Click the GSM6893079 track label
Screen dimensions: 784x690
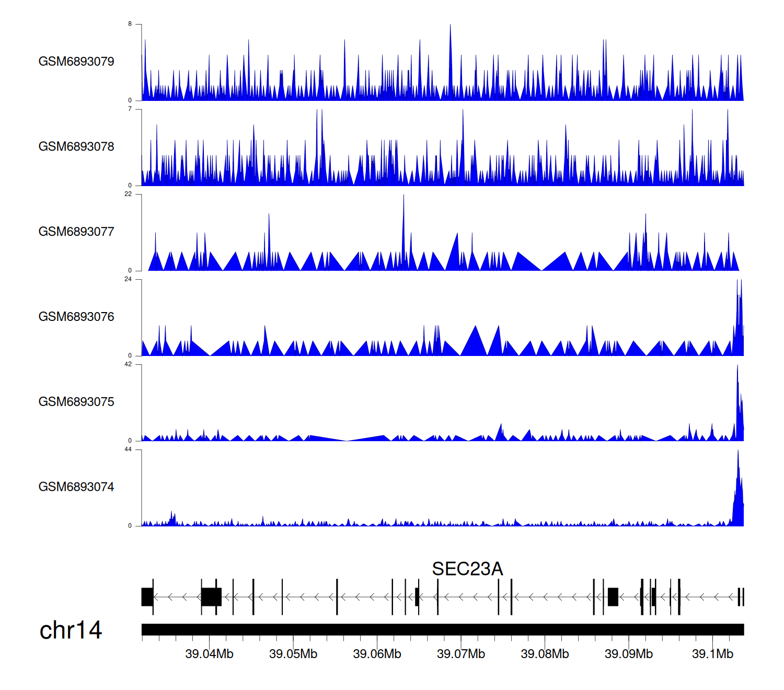tap(76, 62)
